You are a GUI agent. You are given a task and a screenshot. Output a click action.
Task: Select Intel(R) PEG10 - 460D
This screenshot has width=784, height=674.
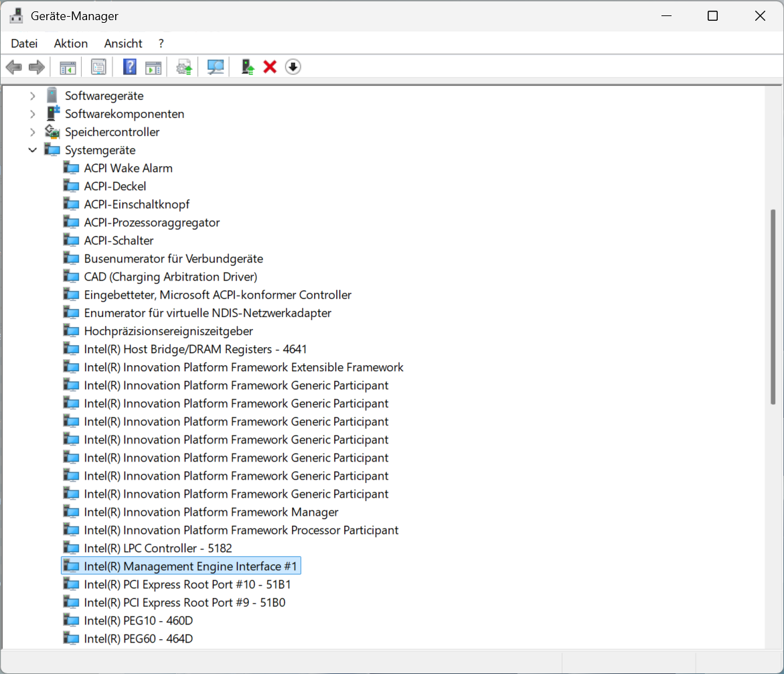pos(138,620)
